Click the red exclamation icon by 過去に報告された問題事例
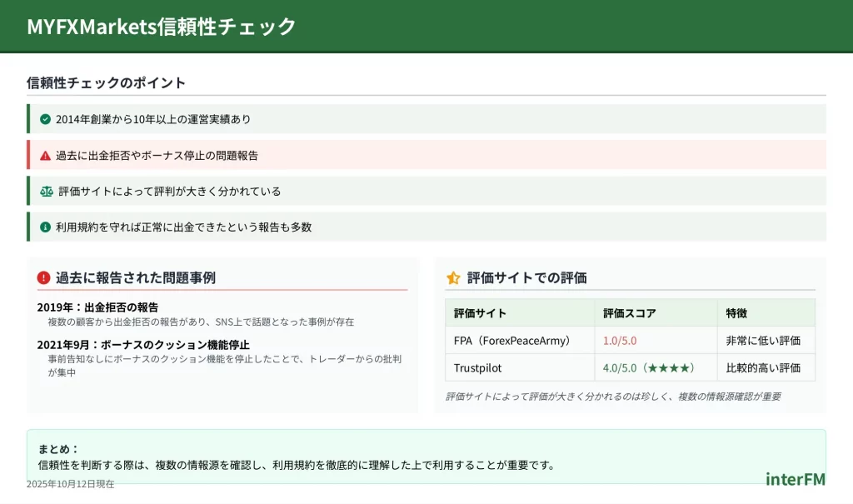This screenshot has width=853, height=504. 43,277
